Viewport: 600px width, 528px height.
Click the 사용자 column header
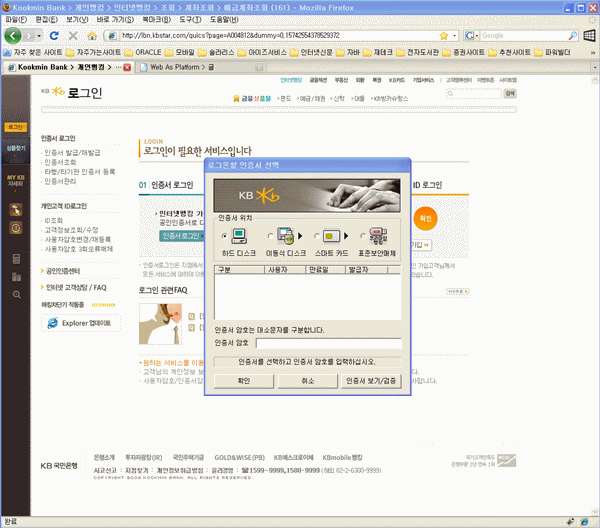[285, 270]
